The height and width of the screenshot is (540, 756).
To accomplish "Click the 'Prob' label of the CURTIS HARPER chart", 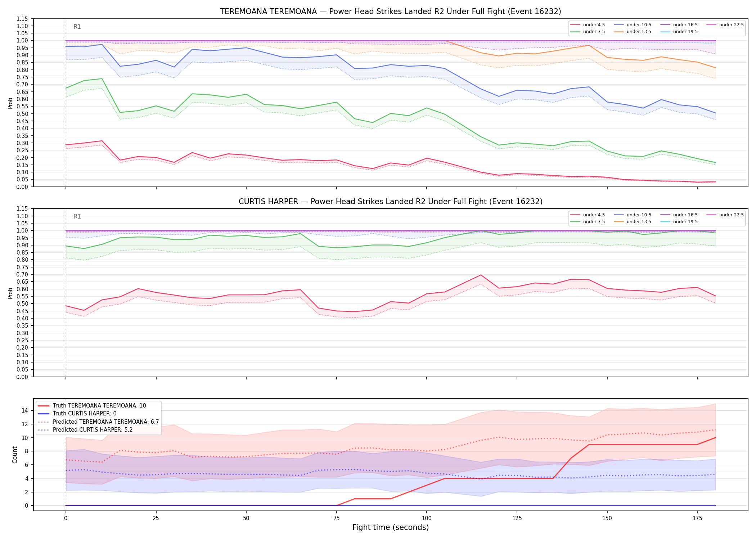I will point(10,293).
